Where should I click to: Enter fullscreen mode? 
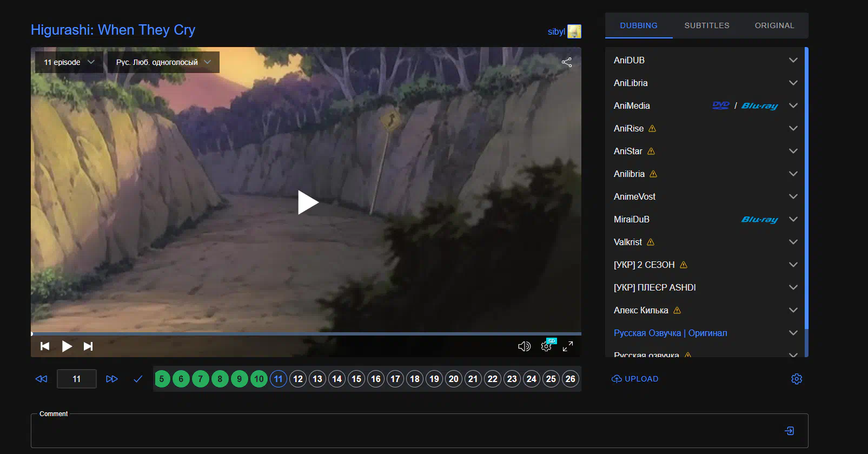tap(568, 346)
